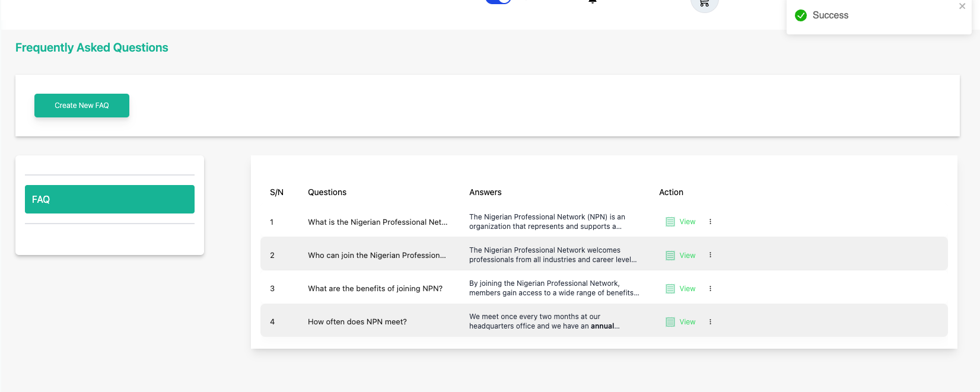This screenshot has height=392, width=980.
Task: View the 'Who can join the Nigerian Profession...' FAQ
Action: (680, 256)
